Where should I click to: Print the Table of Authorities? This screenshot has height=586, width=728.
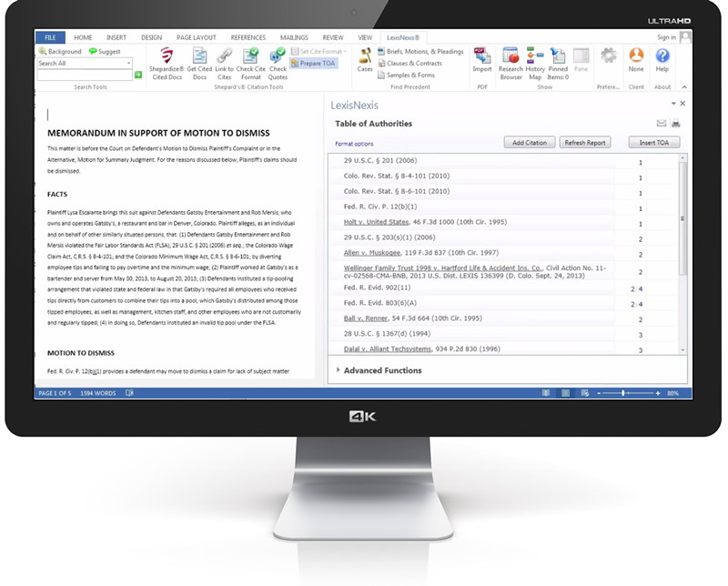(676, 124)
